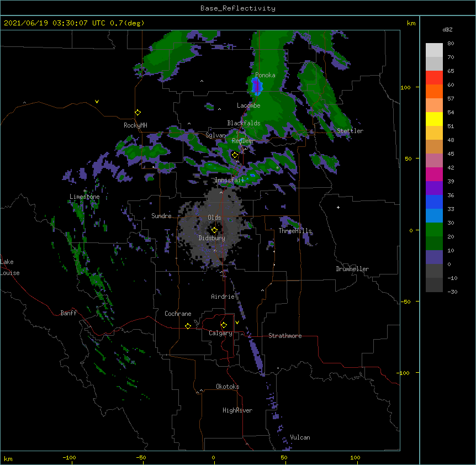Click the Banff label
This screenshot has width=476, height=465.
pyautogui.click(x=68, y=313)
